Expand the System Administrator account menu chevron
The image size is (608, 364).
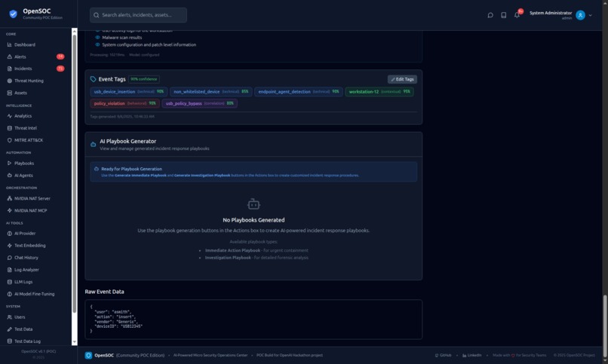tap(590, 16)
